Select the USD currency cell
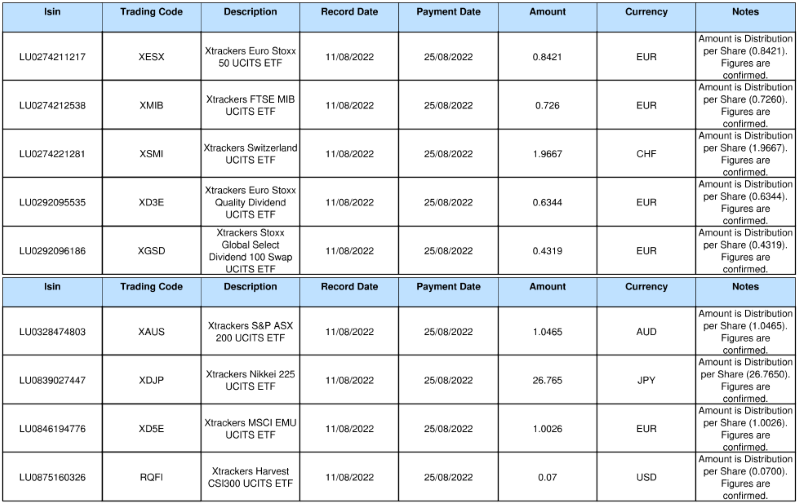The image size is (800, 504). (x=646, y=477)
